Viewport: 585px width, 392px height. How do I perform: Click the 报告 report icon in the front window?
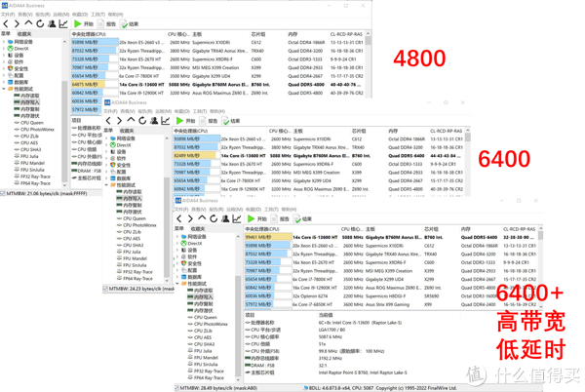pos(280,219)
